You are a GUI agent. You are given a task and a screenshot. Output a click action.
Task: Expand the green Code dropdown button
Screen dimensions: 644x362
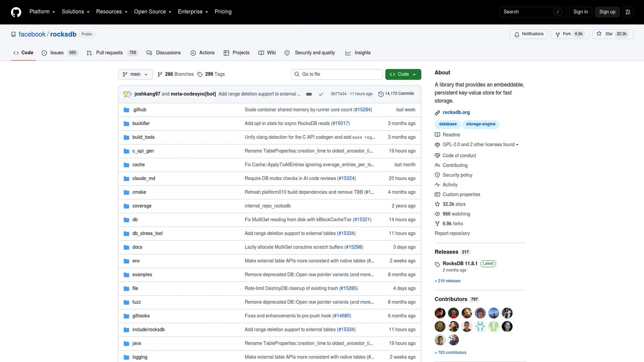[403, 74]
